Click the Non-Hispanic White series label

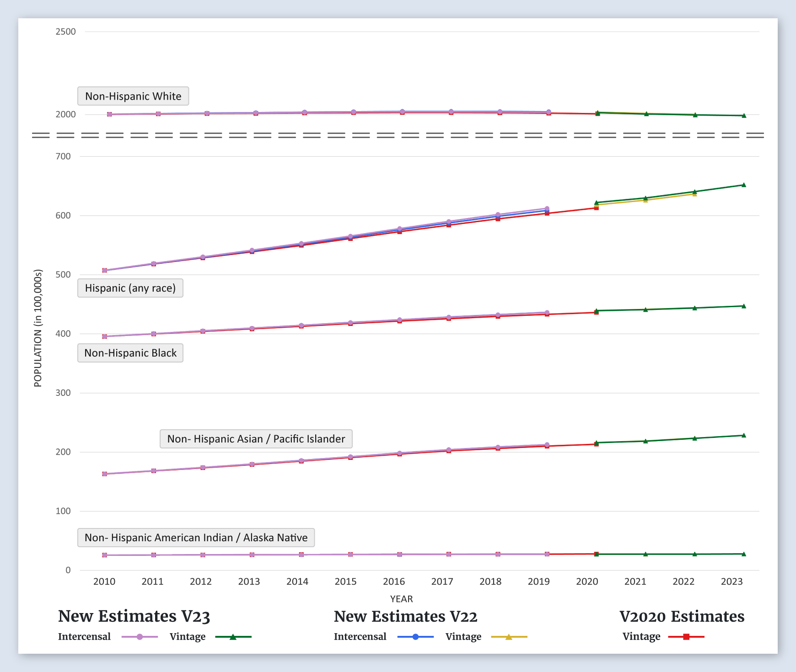[x=133, y=96]
